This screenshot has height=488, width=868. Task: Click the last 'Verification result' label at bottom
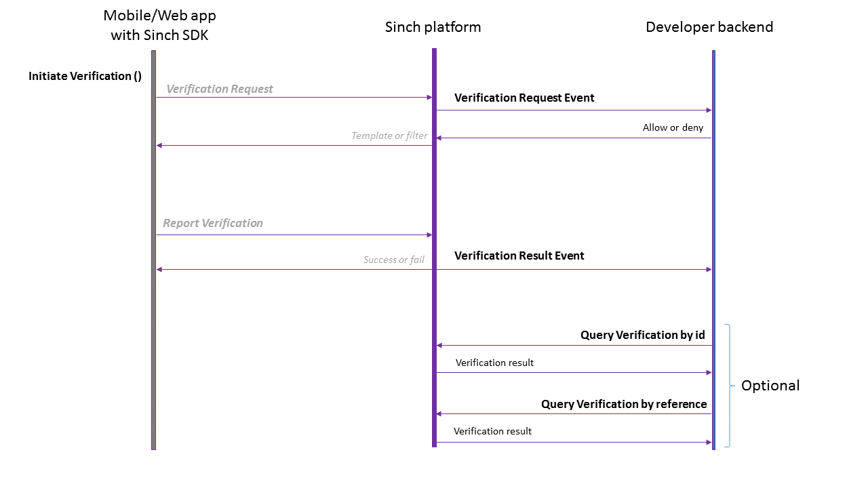(x=492, y=431)
